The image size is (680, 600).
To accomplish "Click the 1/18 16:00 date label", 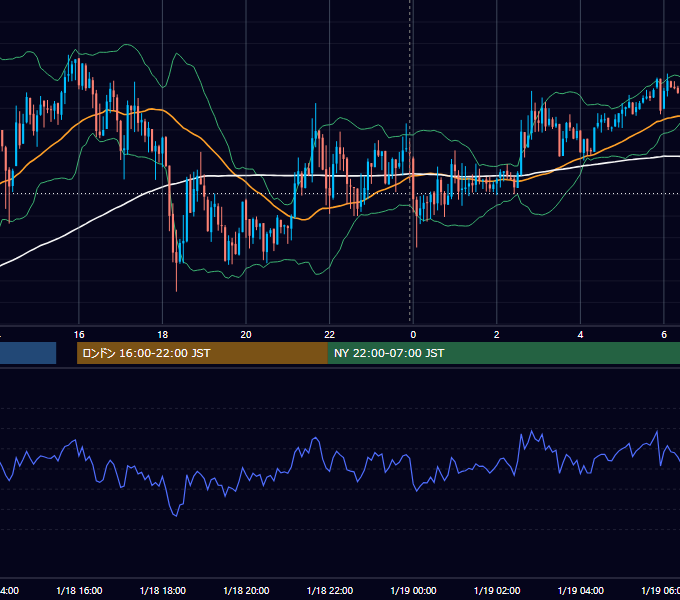I will pos(79,590).
